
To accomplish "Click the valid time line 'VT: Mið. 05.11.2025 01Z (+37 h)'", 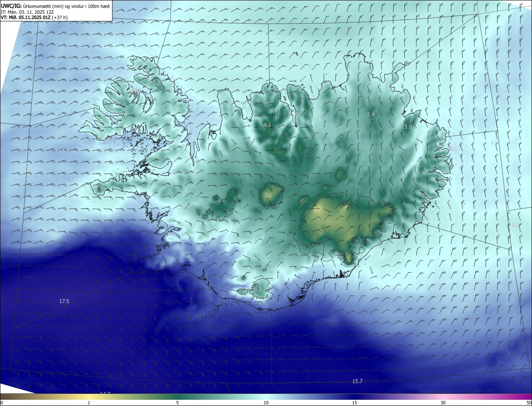I will point(34,17).
